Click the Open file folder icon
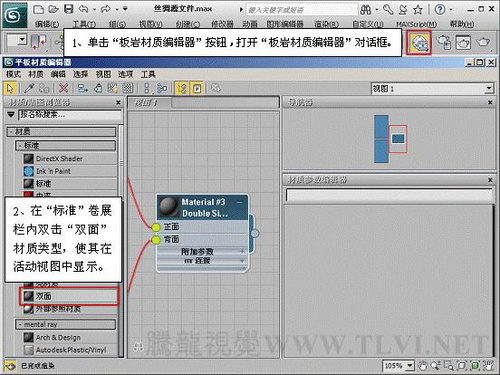Viewport: 500px width, 375px height. tap(53, 9)
